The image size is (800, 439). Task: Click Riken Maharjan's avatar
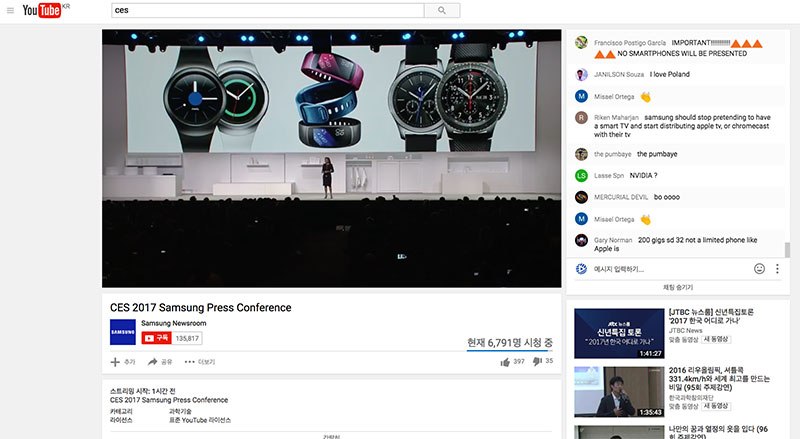coord(581,117)
